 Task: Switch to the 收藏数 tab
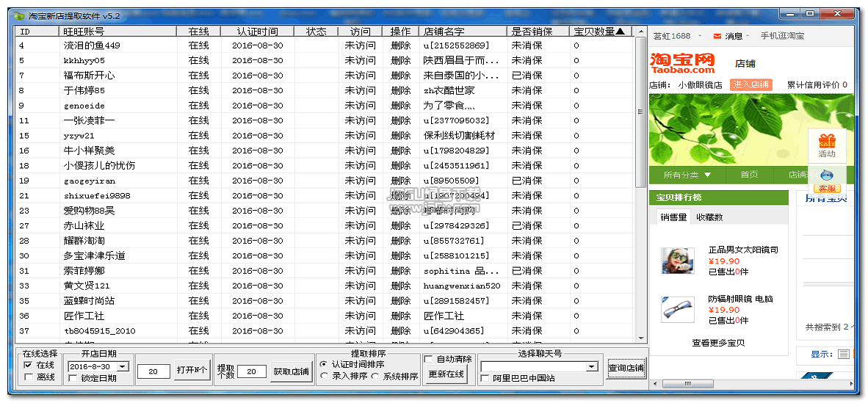pos(709,217)
